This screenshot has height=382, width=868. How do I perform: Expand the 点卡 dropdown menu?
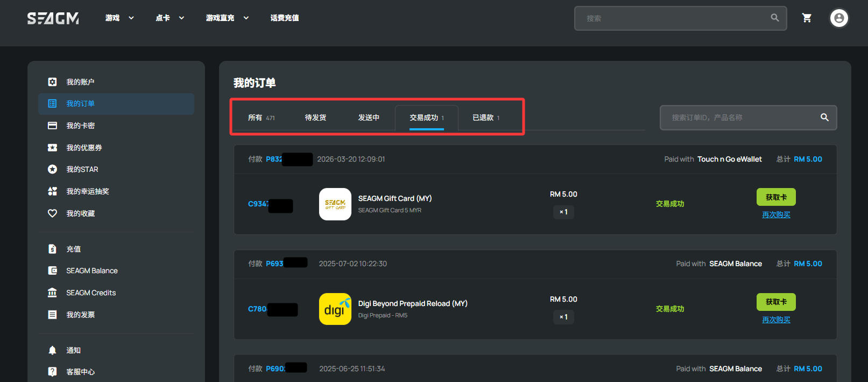[x=170, y=18]
